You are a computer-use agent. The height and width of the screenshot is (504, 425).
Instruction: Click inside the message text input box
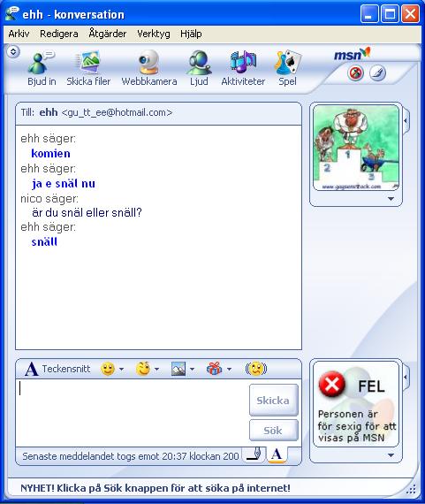point(133,413)
